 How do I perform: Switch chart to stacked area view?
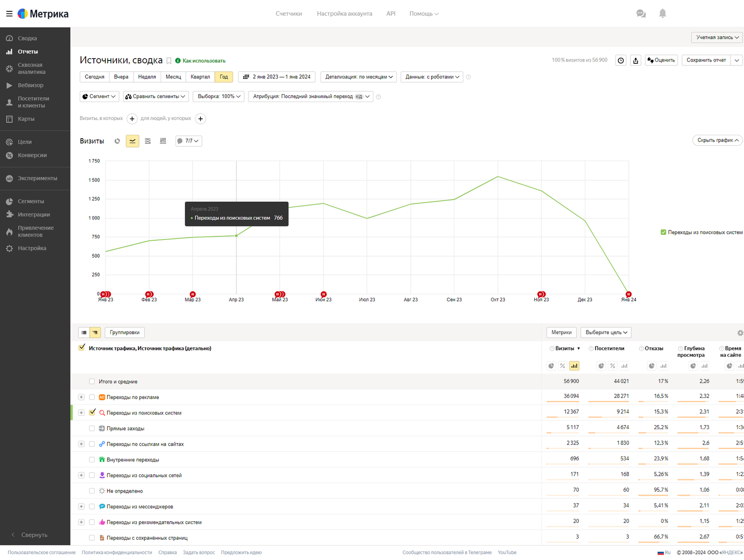coord(148,141)
